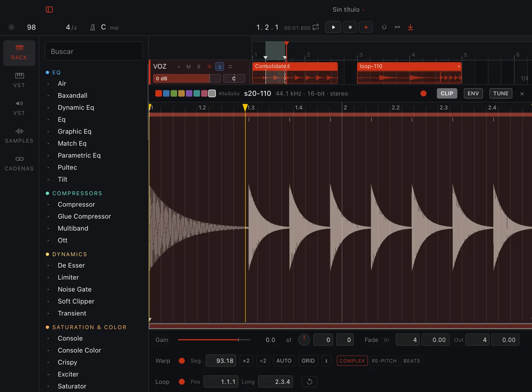Pick the green clip color swatch

(x=174, y=93)
